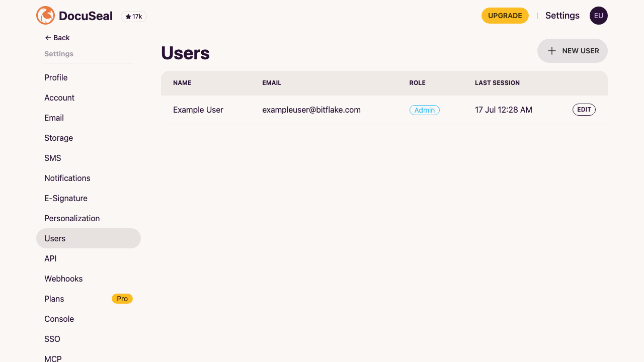The image size is (644, 362).
Task: Click the exampleuser@bitflake.com email cell
Action: pyautogui.click(x=311, y=110)
